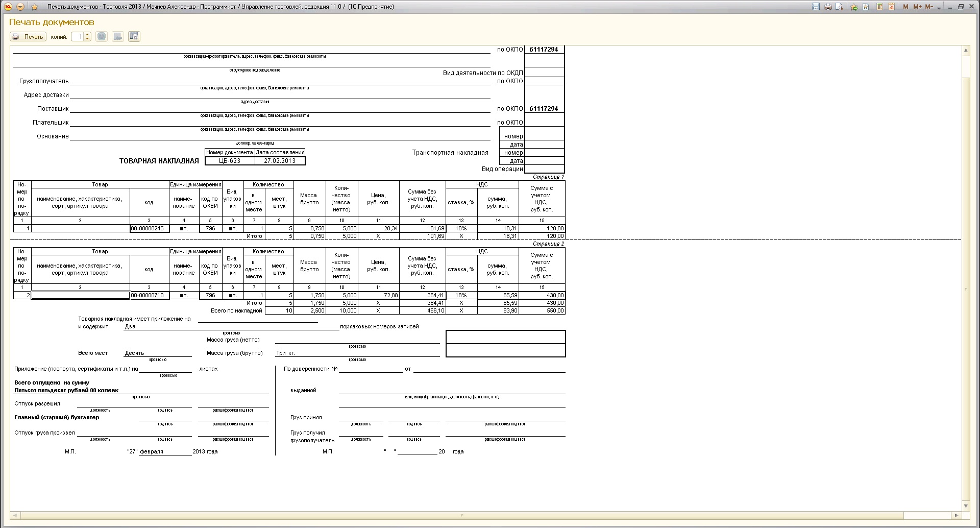
Task: Focus the копий number field
Action: [x=78, y=37]
